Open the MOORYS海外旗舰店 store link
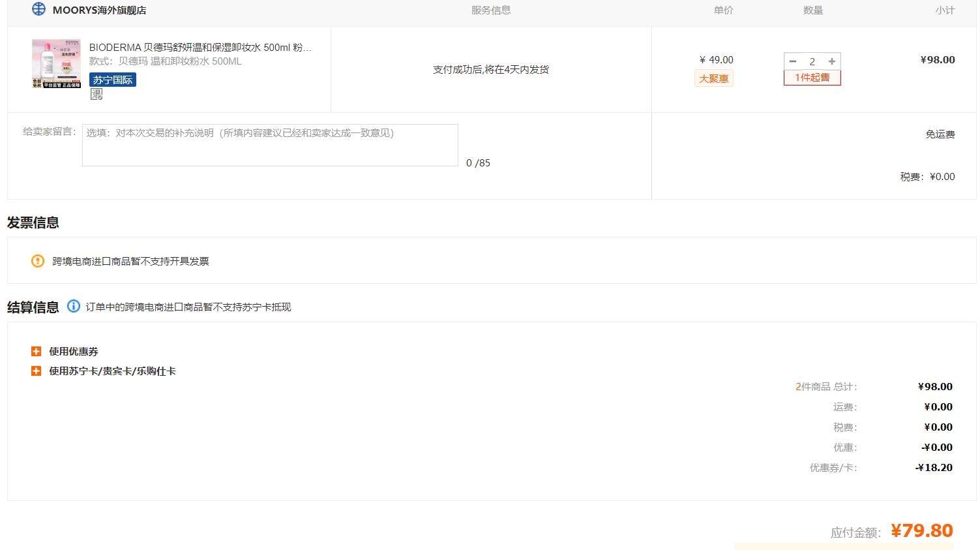The height and width of the screenshot is (550, 980). tap(99, 10)
